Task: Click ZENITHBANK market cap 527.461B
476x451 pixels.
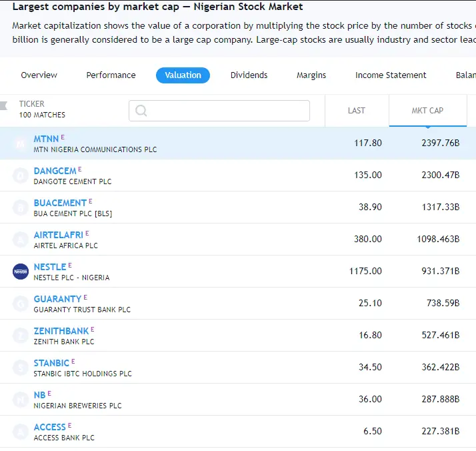Action: click(x=441, y=336)
